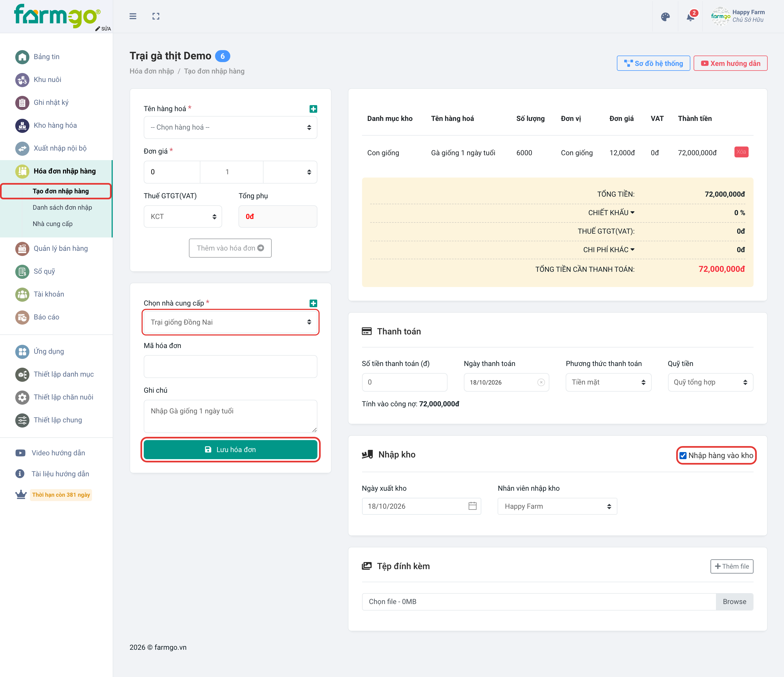Open the Trại giống Đồng Nai supplier dropdown
This screenshot has width=784, height=677.
pos(230,322)
